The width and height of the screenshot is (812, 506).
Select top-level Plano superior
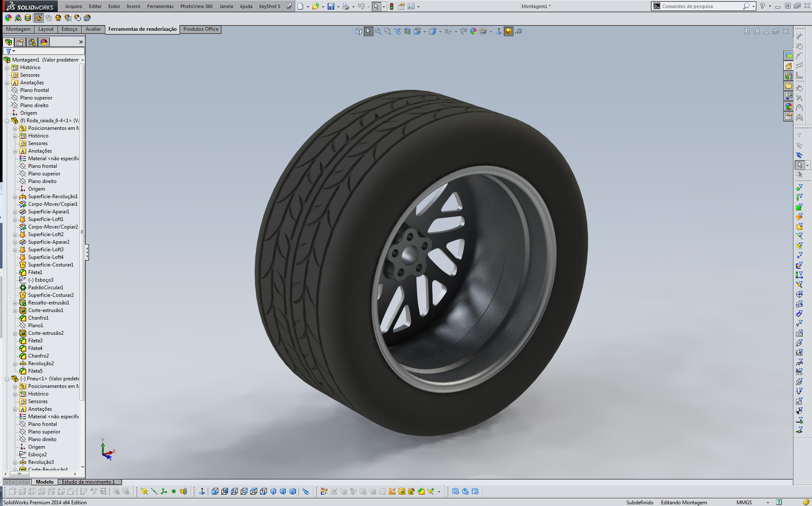click(36, 98)
